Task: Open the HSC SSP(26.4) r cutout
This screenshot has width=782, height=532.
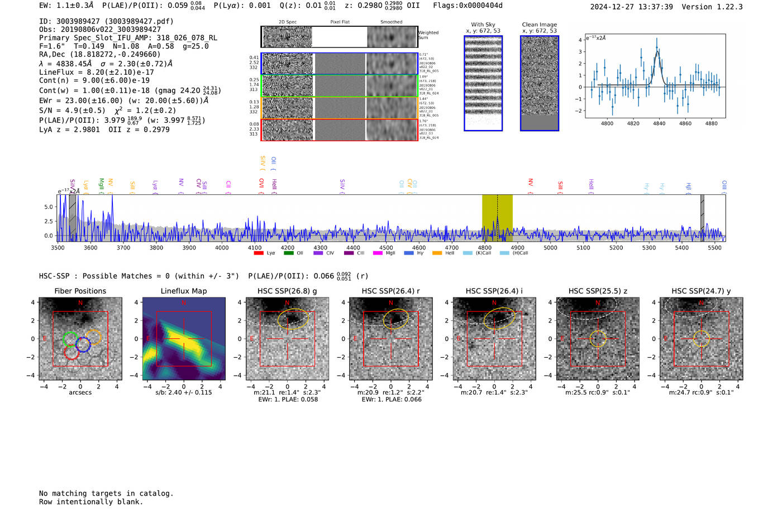Action: [391, 339]
